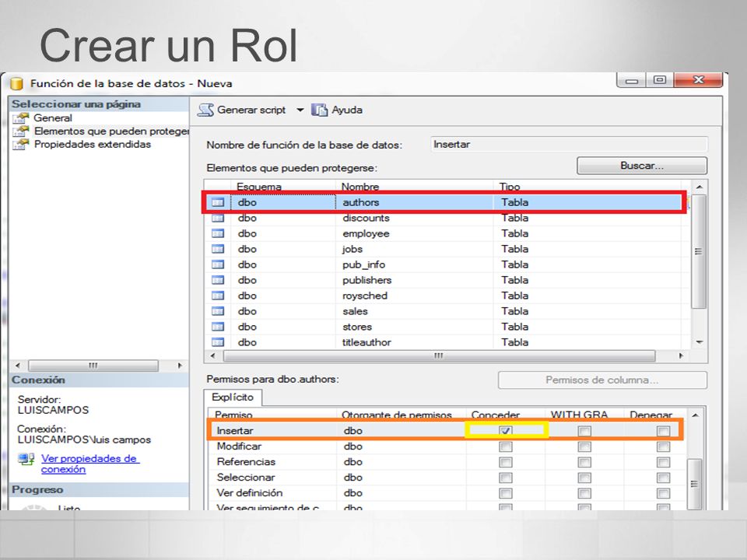Check WITH GRANT for the Modificar permission
This screenshot has width=747, height=560.
click(584, 446)
